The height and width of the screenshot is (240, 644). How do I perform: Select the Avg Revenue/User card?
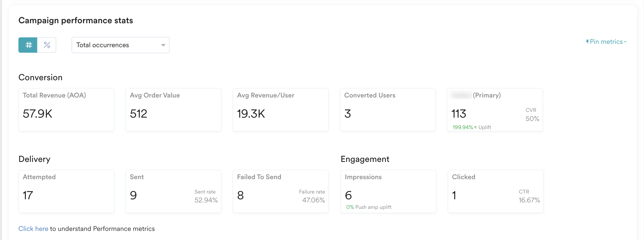pyautogui.click(x=281, y=110)
